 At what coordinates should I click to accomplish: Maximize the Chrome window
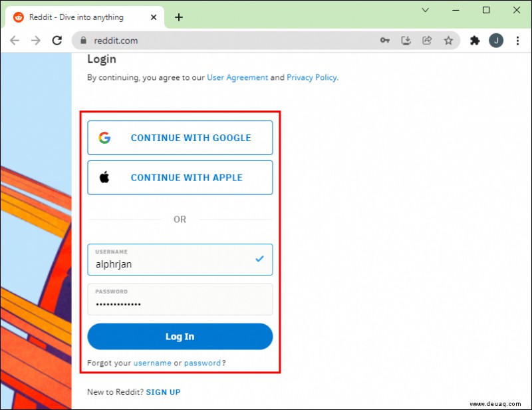[486, 10]
